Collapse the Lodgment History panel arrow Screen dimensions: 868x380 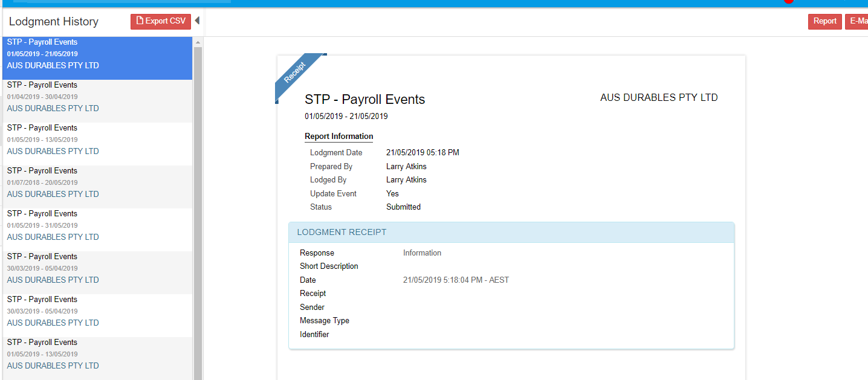click(x=196, y=21)
